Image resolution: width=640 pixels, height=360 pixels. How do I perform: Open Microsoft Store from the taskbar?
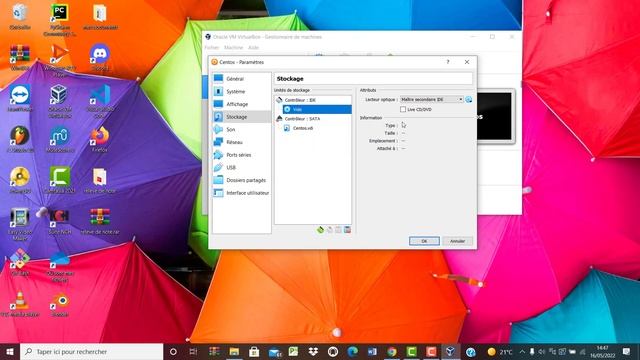[x=254, y=352]
